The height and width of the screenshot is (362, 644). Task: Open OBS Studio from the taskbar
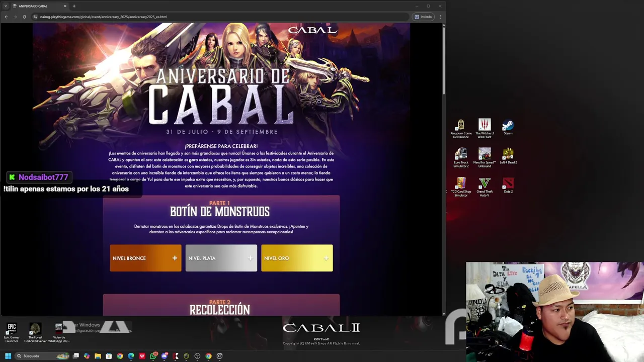[x=197, y=356]
